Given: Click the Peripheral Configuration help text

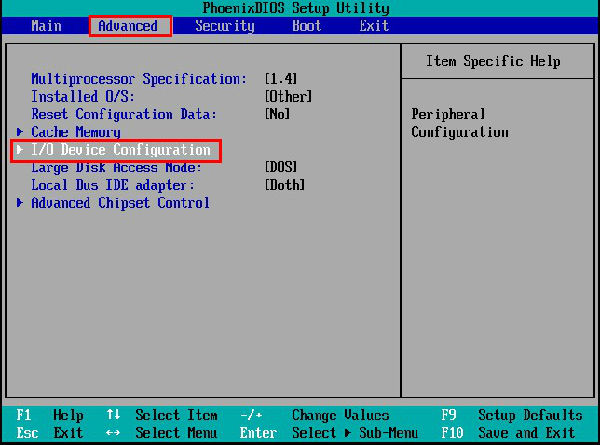Looking at the screenshot, I should click(x=460, y=123).
